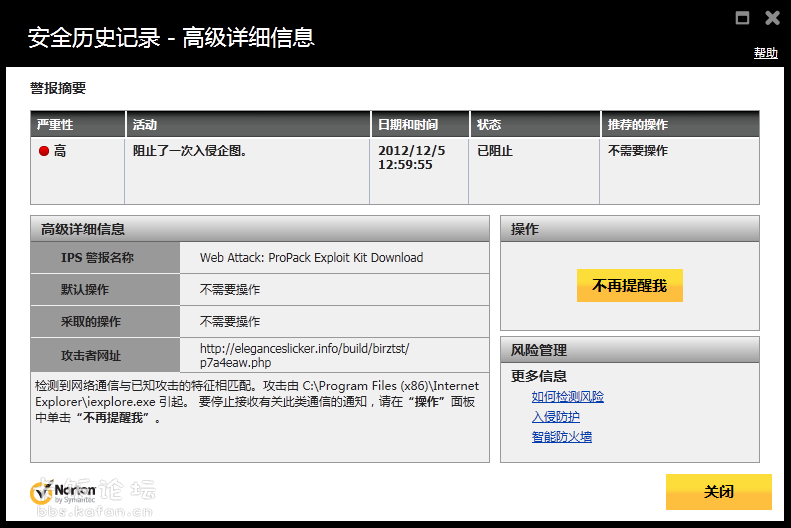
Task: Open the 如何检测风险 link
Action: 567,397
